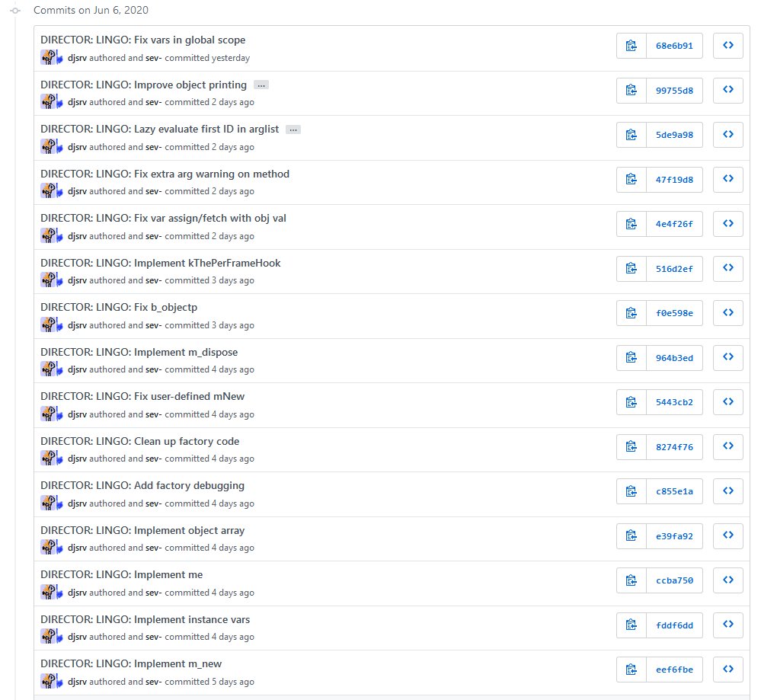
Task: Browse repository at commit 99755d8
Action: click(728, 90)
